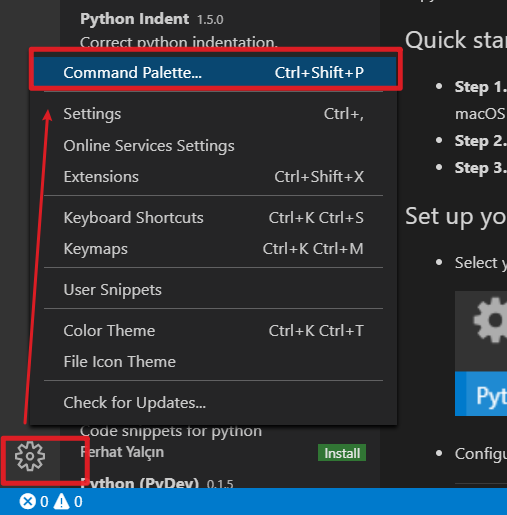Select File Icon Theme option
The image size is (507, 515).
point(214,362)
